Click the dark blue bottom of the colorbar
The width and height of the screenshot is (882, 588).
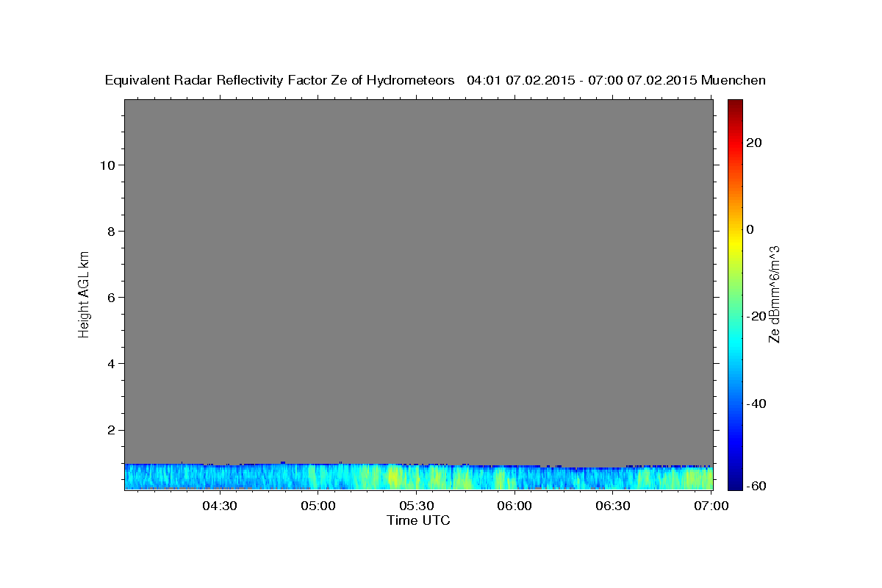735,484
